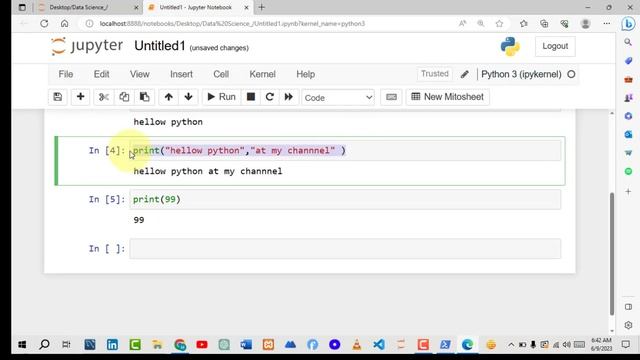Image resolution: width=640 pixels, height=360 pixels.
Task: Go to the browser home page icon
Action: [64, 24]
